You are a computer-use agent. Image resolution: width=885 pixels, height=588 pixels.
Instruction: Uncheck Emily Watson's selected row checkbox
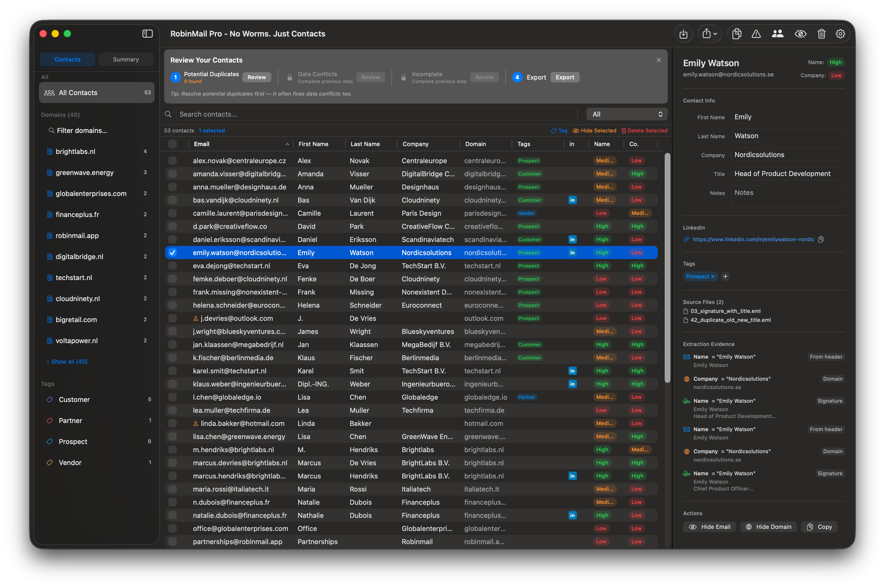coord(172,252)
